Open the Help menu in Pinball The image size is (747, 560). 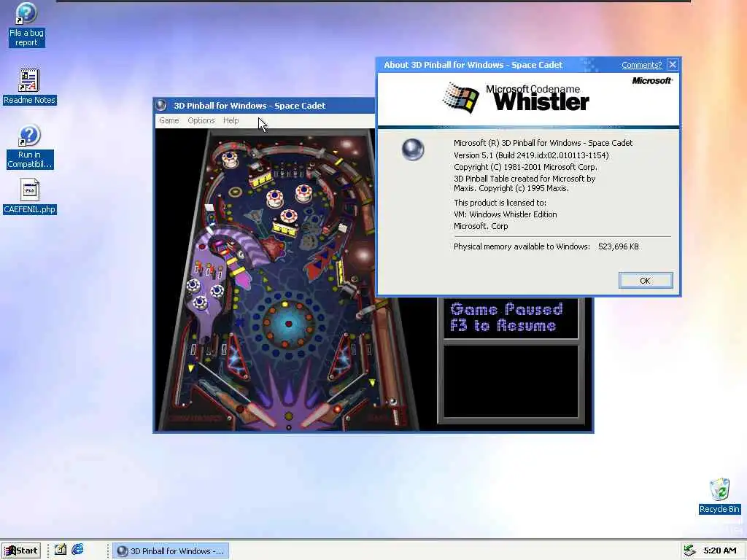(x=231, y=120)
